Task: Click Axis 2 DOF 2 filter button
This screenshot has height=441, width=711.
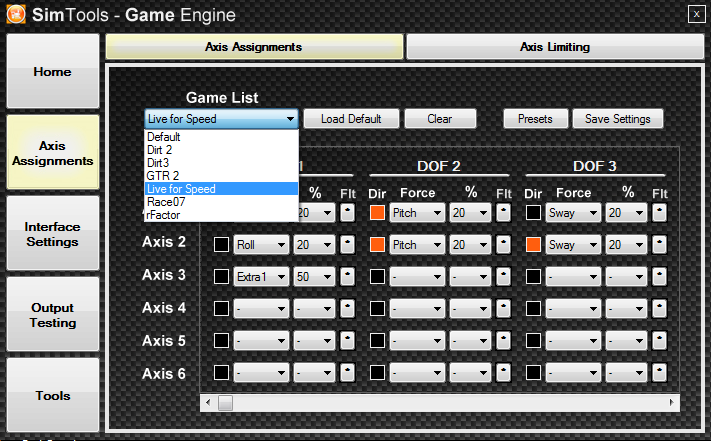Action: pyautogui.click(x=503, y=245)
